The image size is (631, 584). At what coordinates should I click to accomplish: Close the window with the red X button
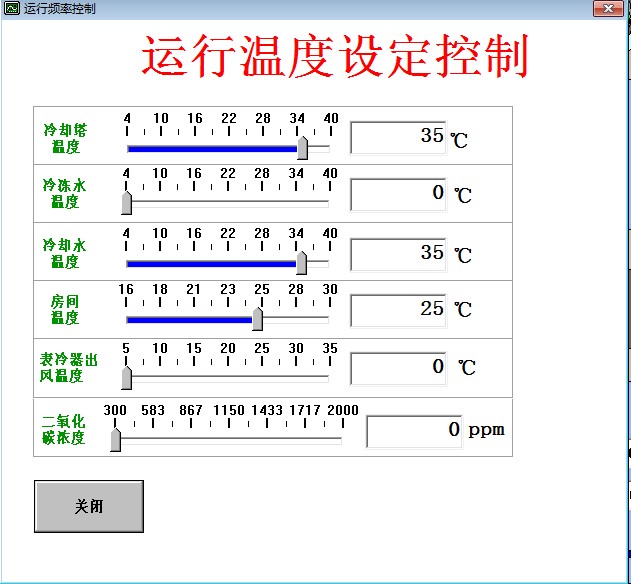coord(606,8)
